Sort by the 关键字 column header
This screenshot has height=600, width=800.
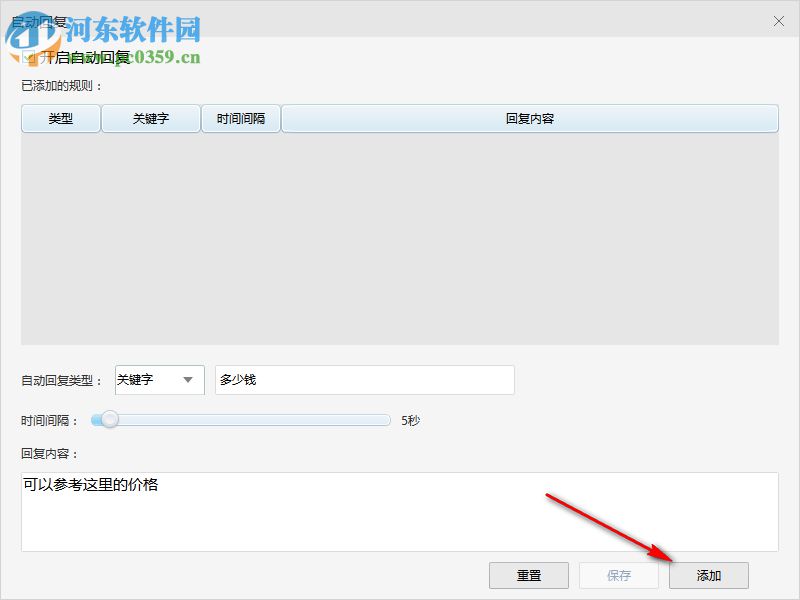pyautogui.click(x=151, y=118)
